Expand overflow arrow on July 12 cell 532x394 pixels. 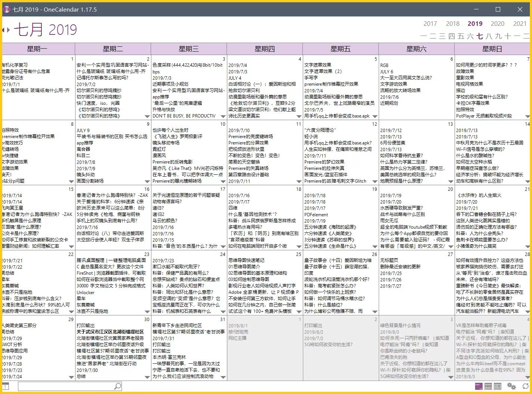pyautogui.click(x=375, y=181)
